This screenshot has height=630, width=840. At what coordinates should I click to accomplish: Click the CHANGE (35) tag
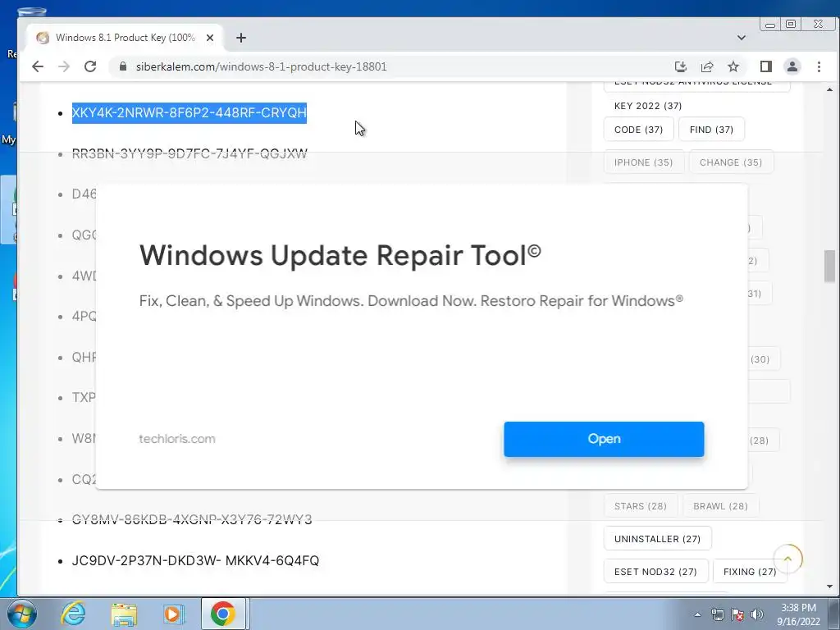click(x=731, y=162)
